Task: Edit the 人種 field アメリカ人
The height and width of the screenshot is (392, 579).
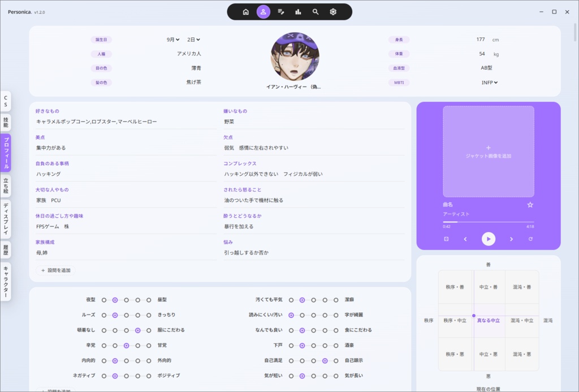Action: point(189,54)
